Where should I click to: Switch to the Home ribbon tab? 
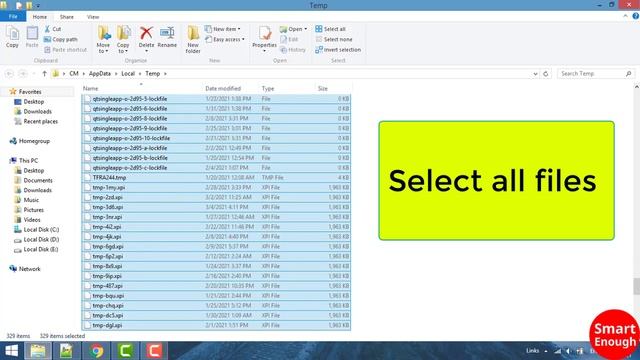(x=40, y=17)
